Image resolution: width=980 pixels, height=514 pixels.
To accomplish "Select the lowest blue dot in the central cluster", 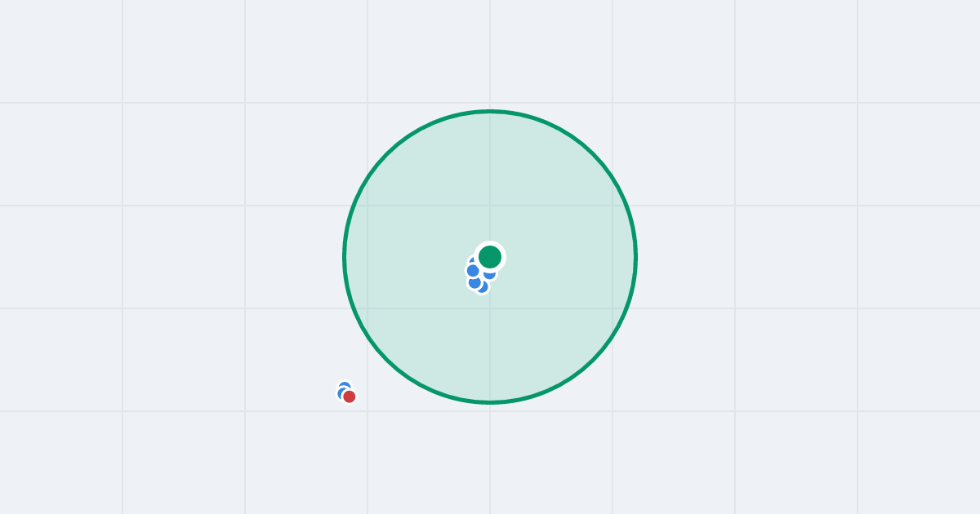I will tap(483, 288).
